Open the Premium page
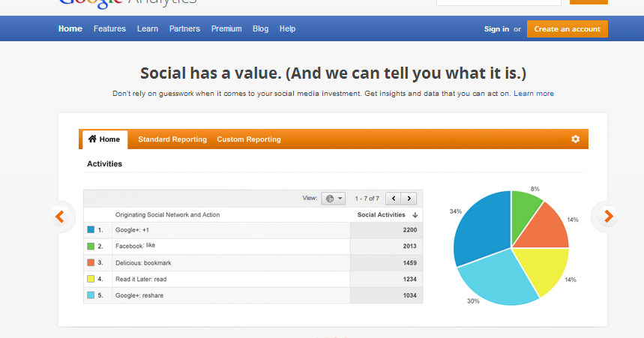Viewport: 644px width, 338px height. click(226, 28)
